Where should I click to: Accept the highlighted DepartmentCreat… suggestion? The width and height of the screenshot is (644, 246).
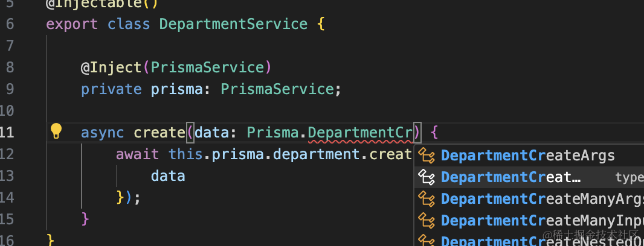(510, 177)
